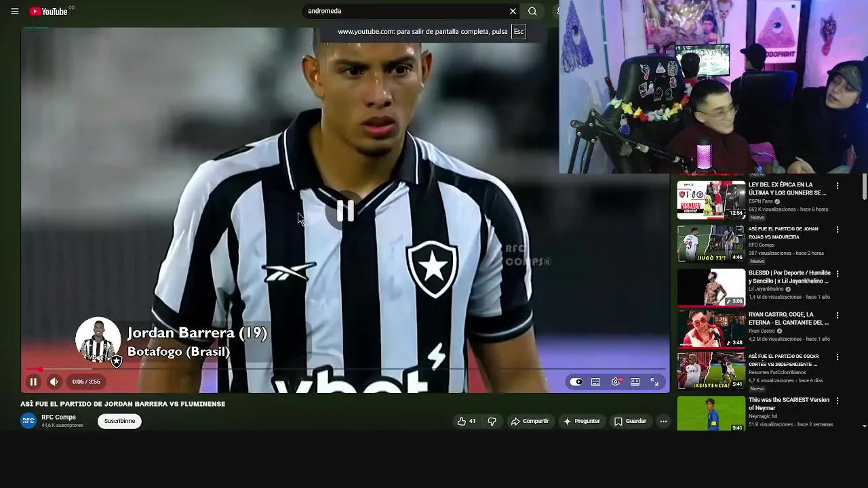Subscribe with the Suscribirme button
Screen dimensions: 868x488
pyautogui.click(x=119, y=421)
